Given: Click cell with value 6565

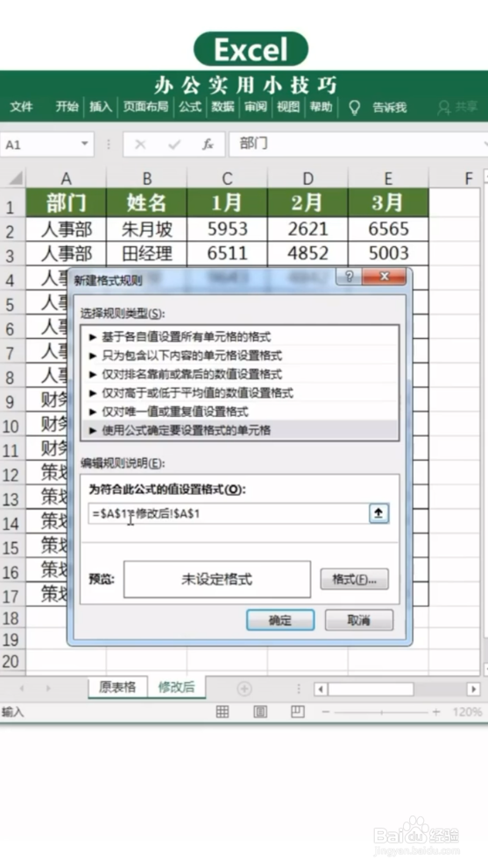Looking at the screenshot, I should 388,229.
